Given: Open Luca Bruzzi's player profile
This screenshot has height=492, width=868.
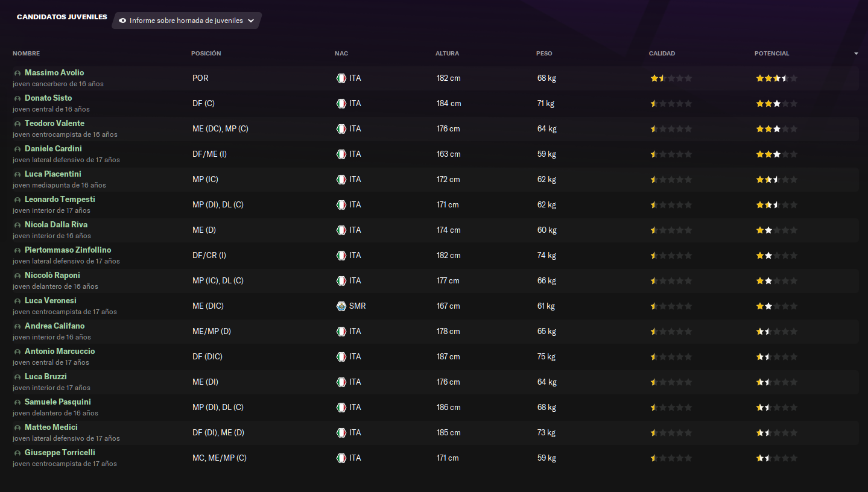Looking at the screenshot, I should (46, 376).
